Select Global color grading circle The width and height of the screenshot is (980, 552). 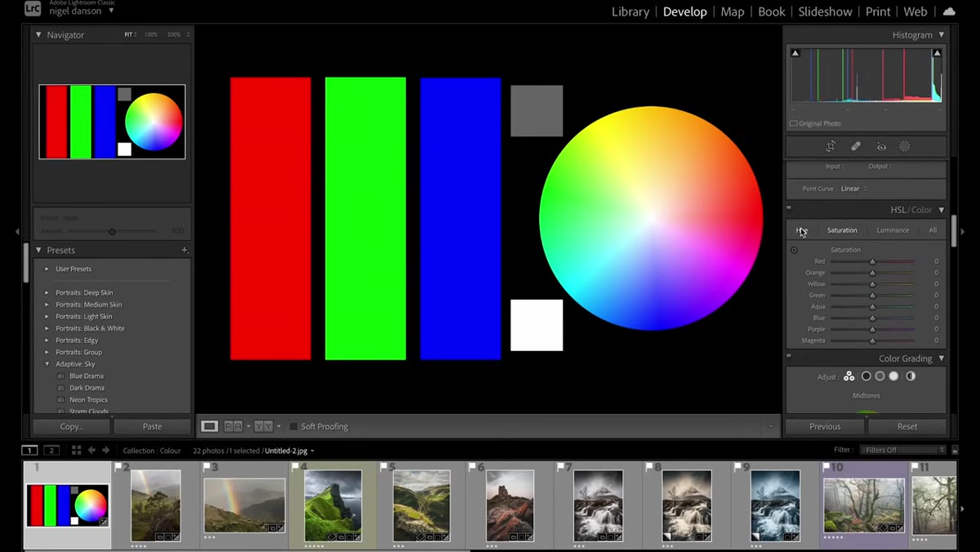tap(911, 376)
